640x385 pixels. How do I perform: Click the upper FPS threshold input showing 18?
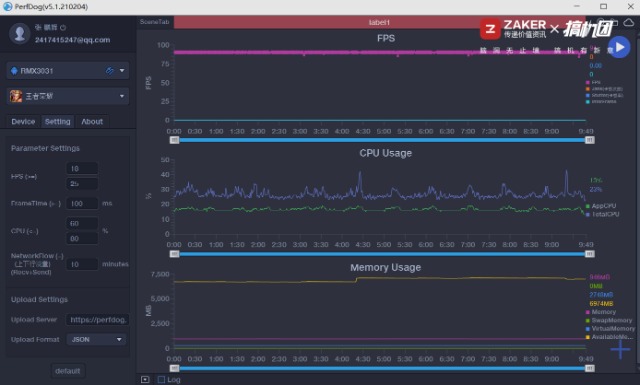82,169
